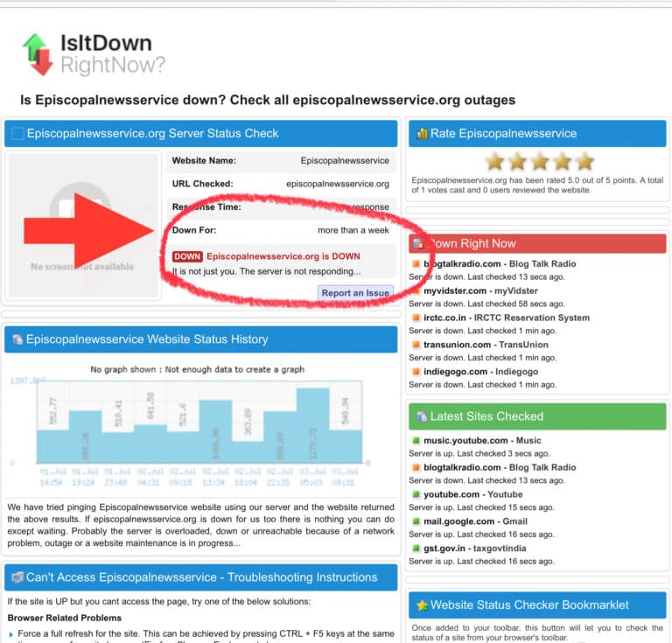Rate the site with the fifth star

[584, 162]
